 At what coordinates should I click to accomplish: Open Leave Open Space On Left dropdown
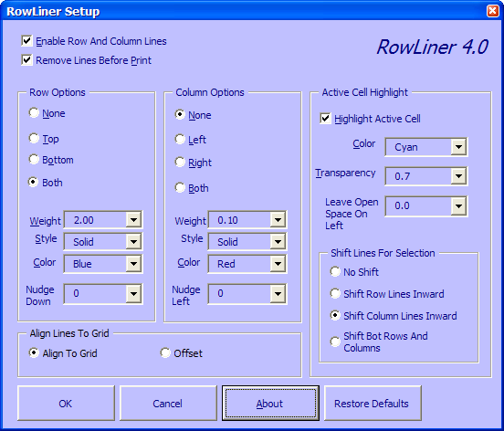click(458, 206)
